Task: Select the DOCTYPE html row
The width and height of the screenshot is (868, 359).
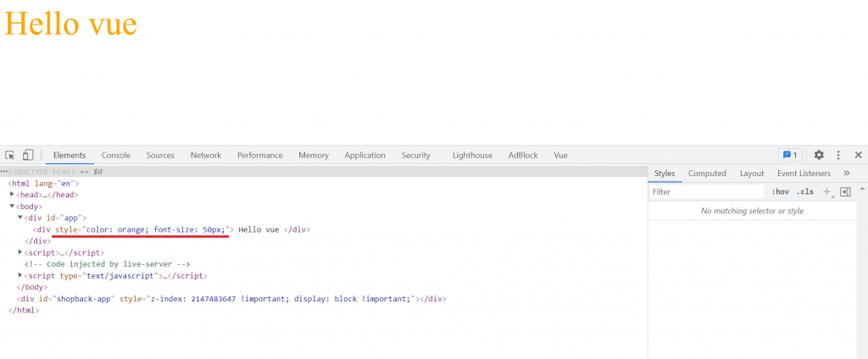Action: tap(323, 172)
